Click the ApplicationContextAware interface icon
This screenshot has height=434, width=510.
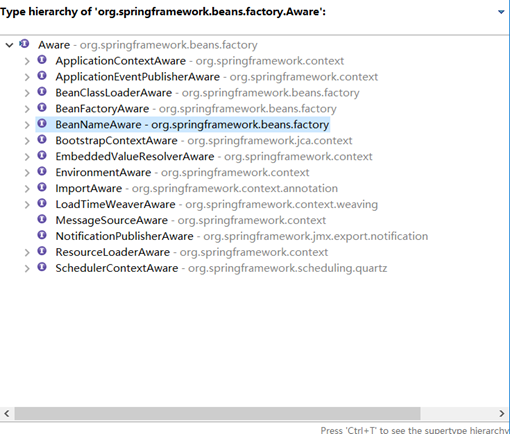tap(42, 60)
